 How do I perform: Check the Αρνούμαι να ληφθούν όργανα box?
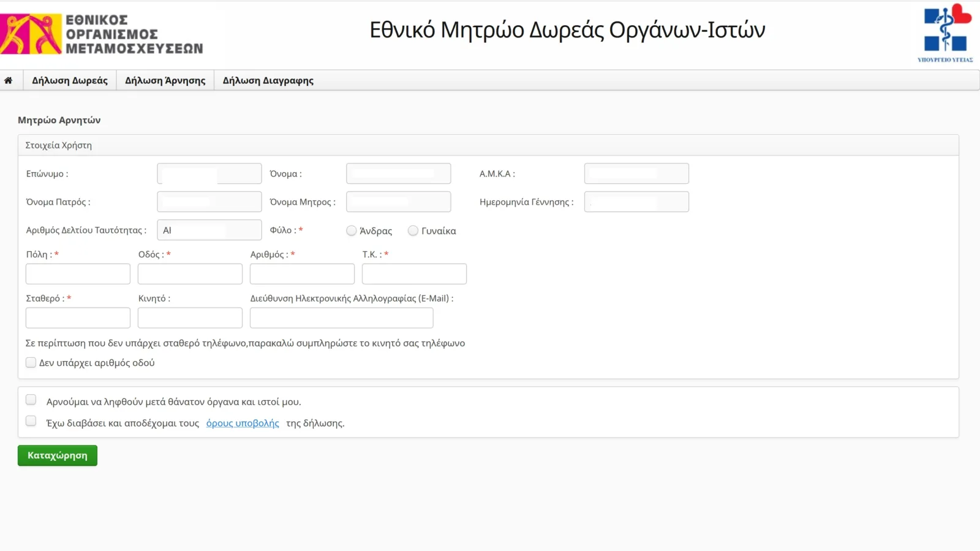(x=31, y=400)
